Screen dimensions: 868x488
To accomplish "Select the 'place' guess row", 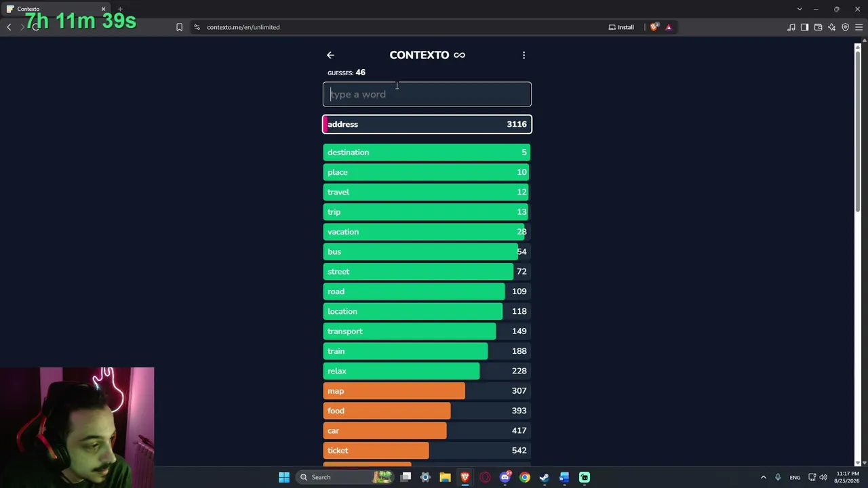I will click(x=427, y=172).
